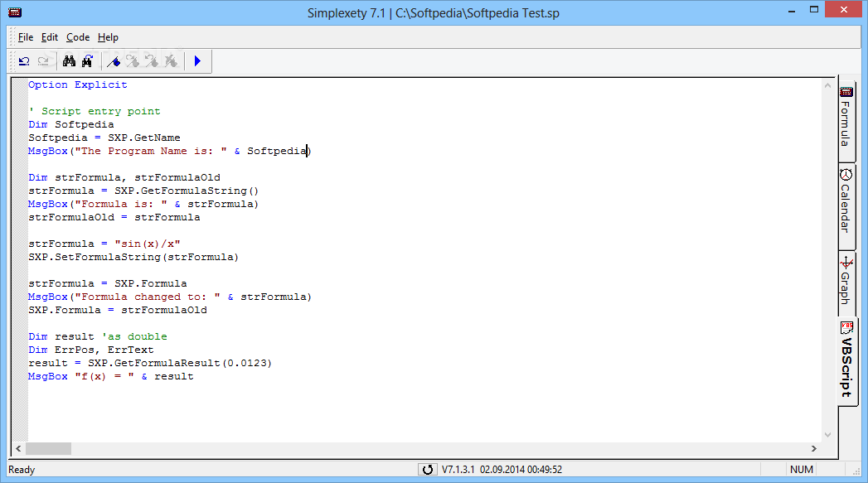Click the 'NUM' status bar indicator
Viewport: 868px width, 483px height.
[801, 470]
